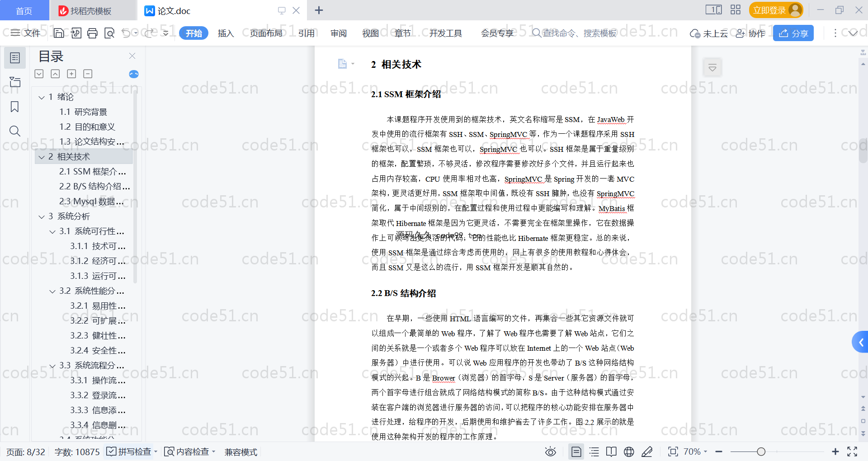This screenshot has height=461, width=868.
Task: Click the window layout switch icon
Action: 714,10
